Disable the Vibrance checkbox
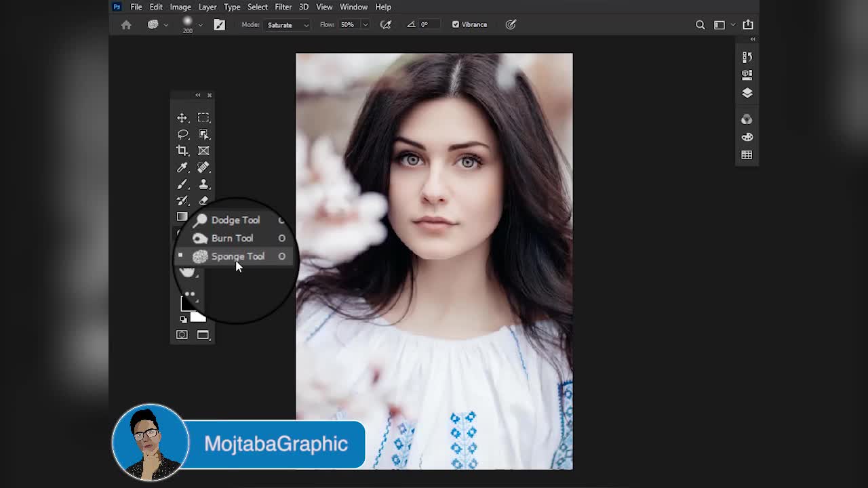The height and width of the screenshot is (488, 868). point(456,24)
